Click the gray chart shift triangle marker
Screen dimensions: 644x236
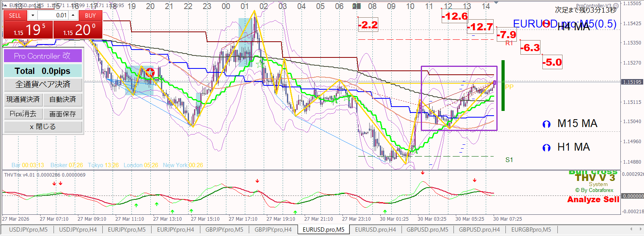click(x=496, y=3)
